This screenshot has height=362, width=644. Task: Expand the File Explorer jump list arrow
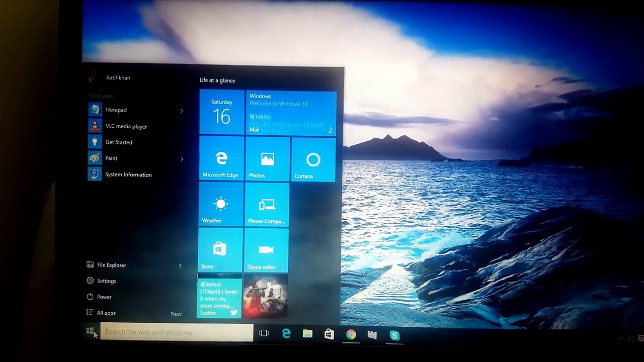point(180,265)
